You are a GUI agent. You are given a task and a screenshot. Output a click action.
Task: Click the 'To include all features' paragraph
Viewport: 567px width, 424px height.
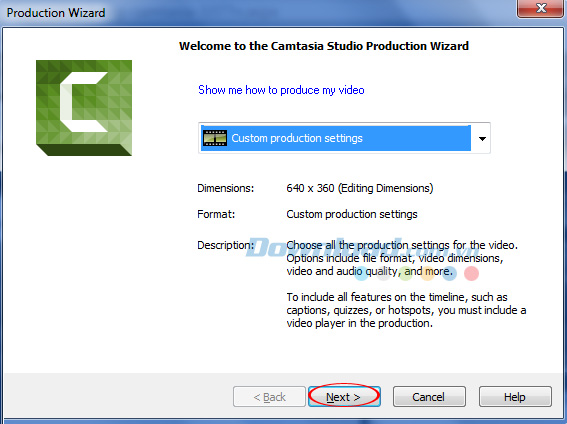(406, 310)
